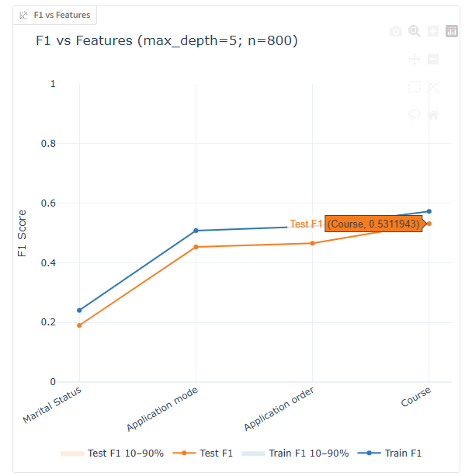Click the Train F1 point at Course

[429, 211]
